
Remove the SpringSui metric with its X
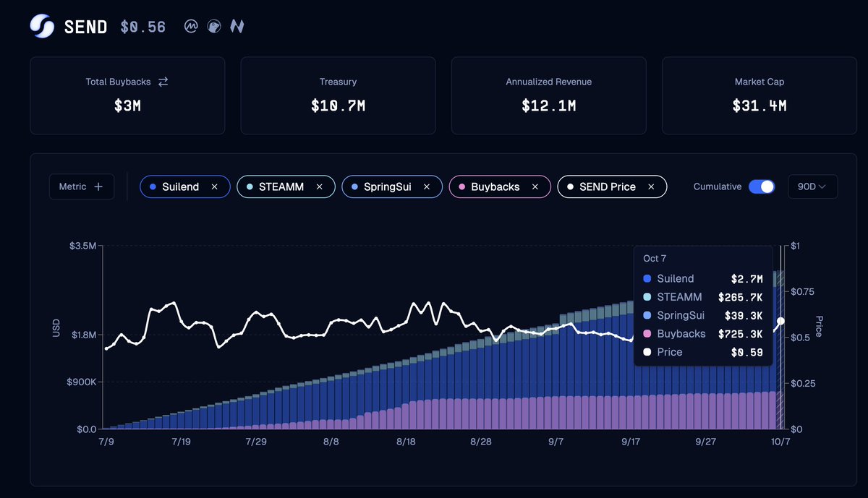(x=427, y=186)
